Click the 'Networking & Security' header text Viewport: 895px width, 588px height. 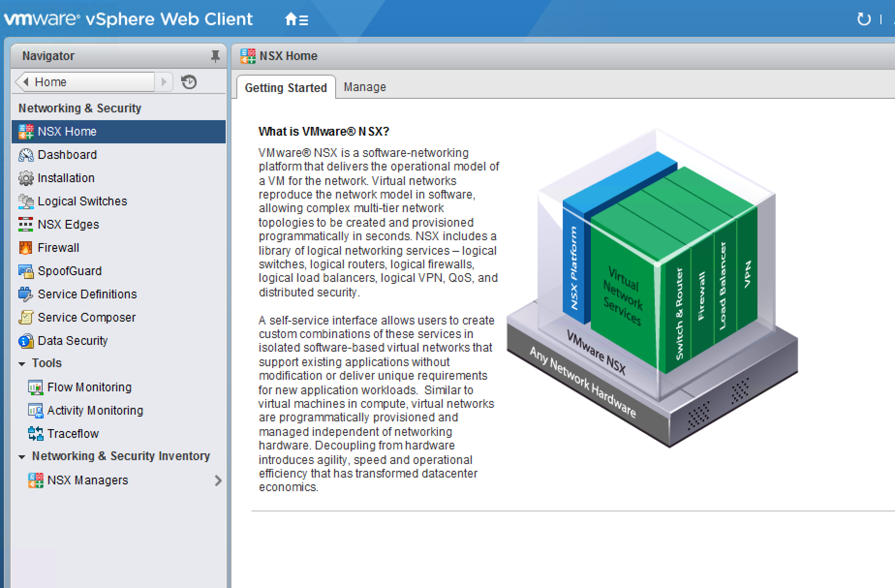[x=80, y=108]
